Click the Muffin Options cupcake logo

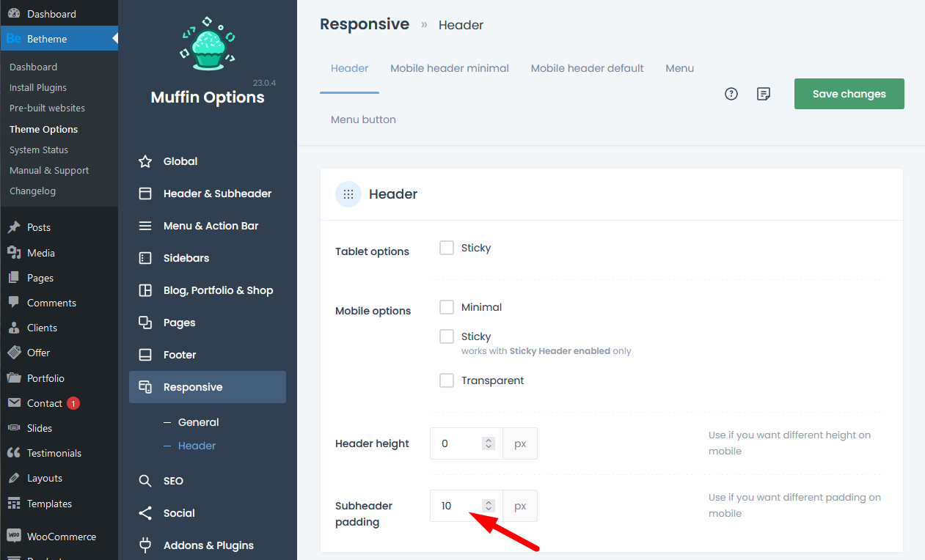(208, 44)
